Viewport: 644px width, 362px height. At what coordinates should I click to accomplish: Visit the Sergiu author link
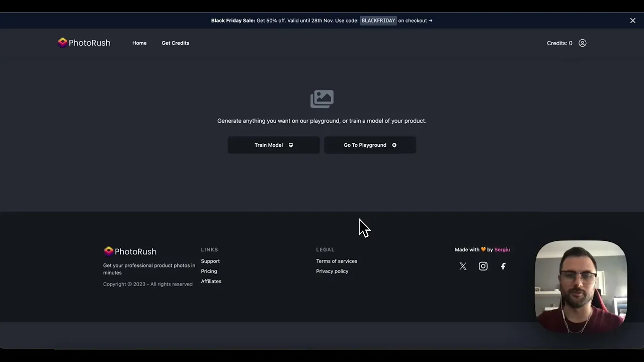(x=502, y=250)
